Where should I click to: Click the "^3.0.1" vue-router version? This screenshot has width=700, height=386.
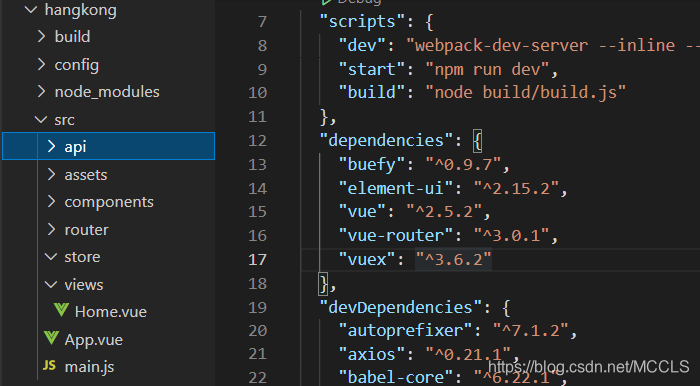[512, 235]
